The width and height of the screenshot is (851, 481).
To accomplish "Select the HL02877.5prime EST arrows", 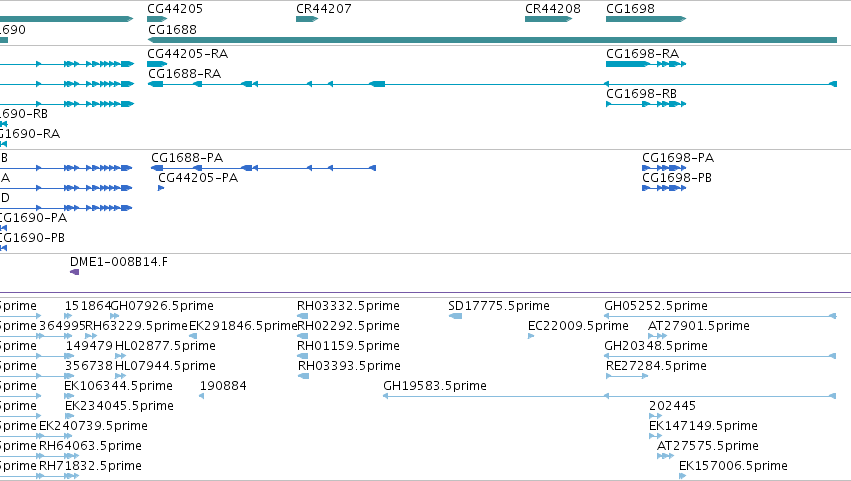I will 120,356.
